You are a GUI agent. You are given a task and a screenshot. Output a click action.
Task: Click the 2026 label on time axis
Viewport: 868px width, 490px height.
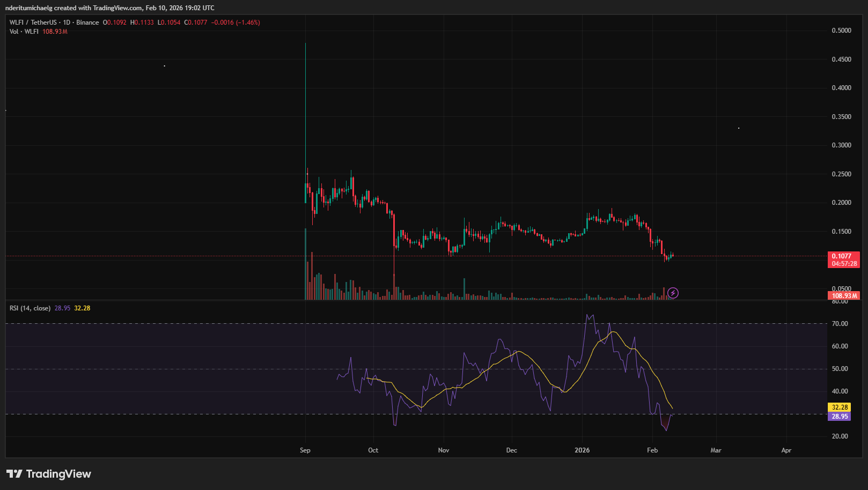pos(582,450)
